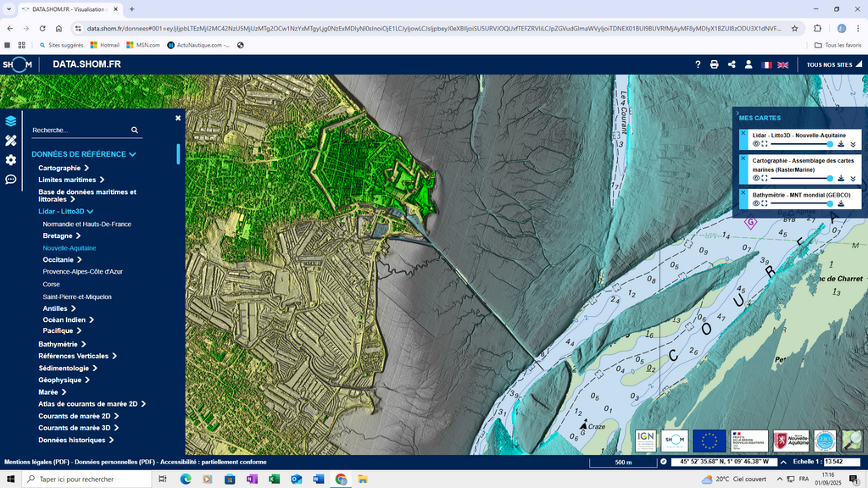Screen dimensions: 868x488
Task: Open the ActuNautique.com bookmark
Action: [198, 46]
